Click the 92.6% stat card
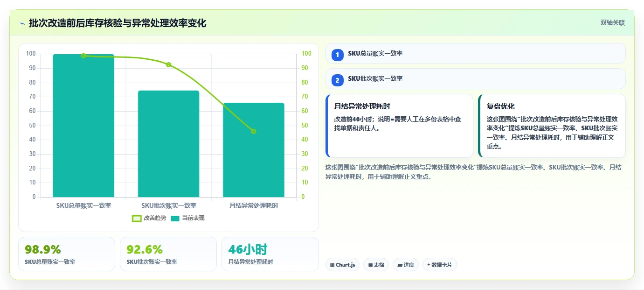This screenshot has width=644, height=290. click(x=168, y=254)
